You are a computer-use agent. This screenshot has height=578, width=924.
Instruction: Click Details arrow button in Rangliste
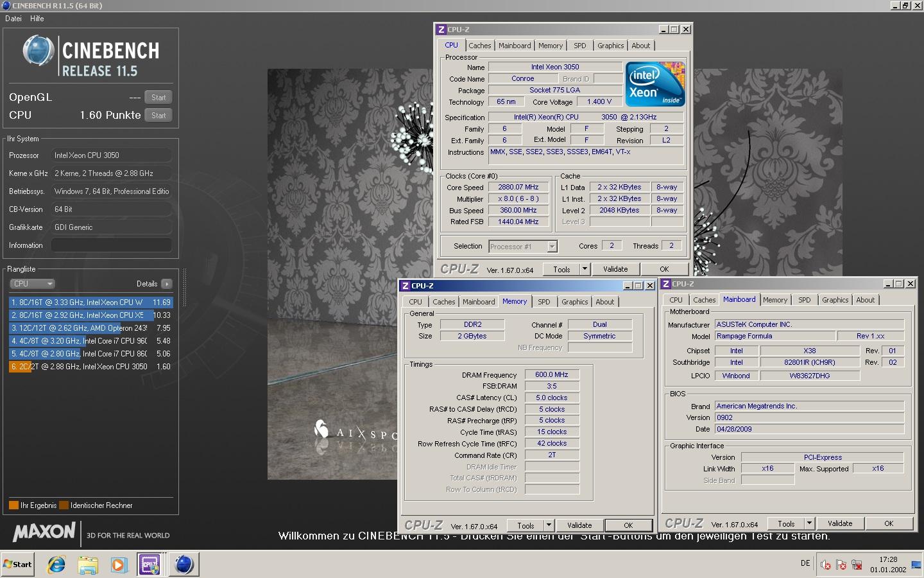click(167, 284)
